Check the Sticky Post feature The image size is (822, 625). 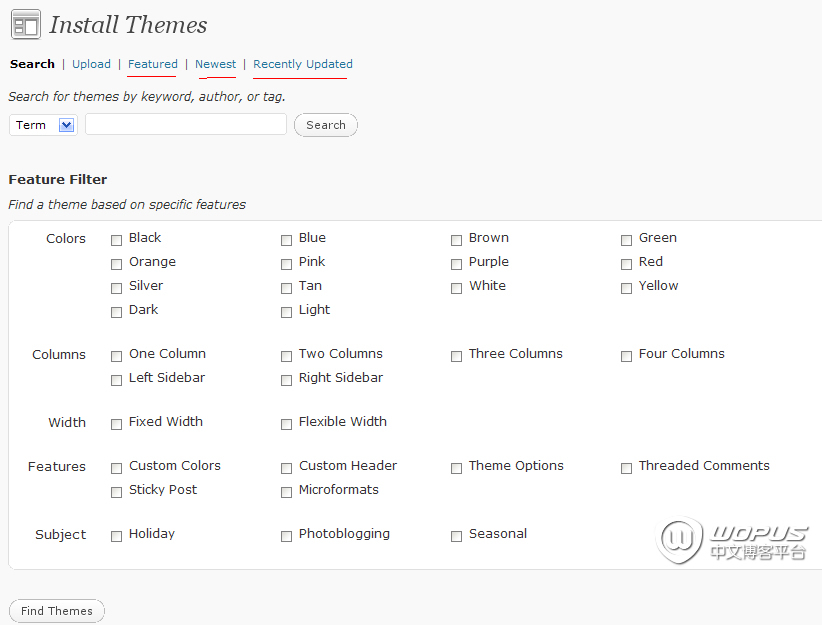(117, 492)
